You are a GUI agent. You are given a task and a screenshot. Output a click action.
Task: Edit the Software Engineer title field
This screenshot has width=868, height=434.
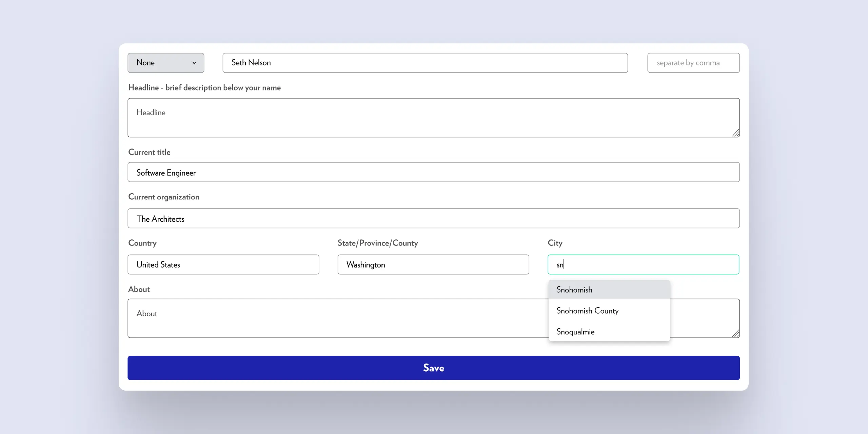click(x=433, y=172)
